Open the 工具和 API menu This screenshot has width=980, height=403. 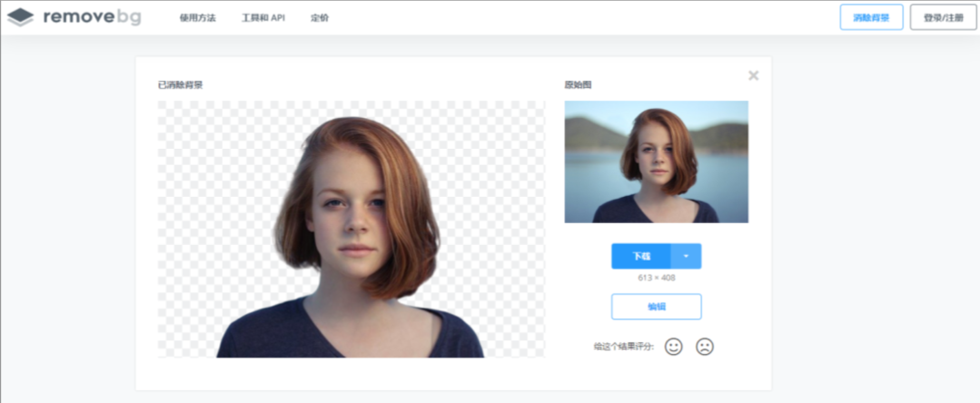pos(263,18)
